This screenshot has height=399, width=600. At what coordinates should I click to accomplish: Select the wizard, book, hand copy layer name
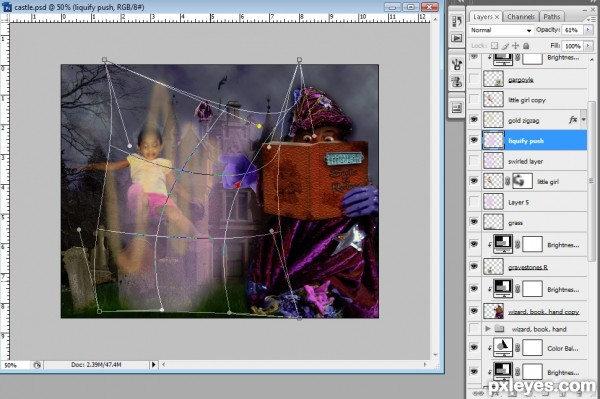tap(544, 312)
